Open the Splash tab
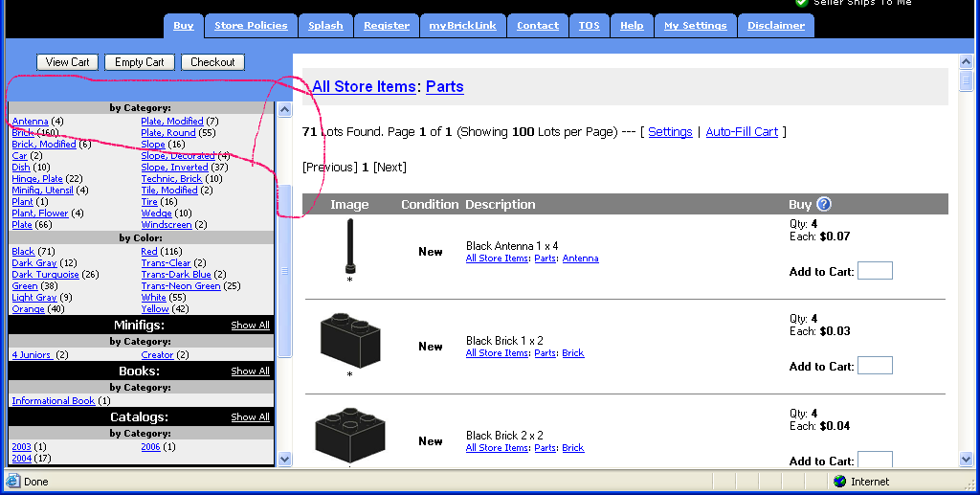Screen dimensions: 980x495 tap(325, 26)
